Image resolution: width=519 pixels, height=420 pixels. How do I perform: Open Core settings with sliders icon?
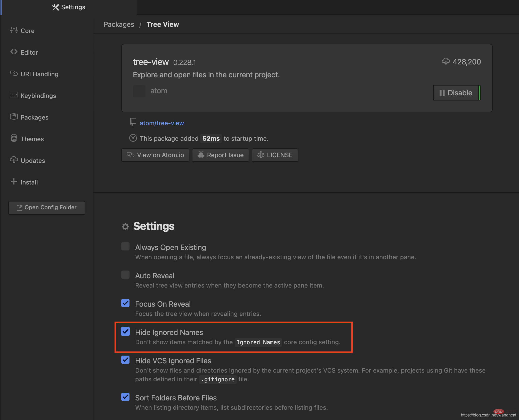(14, 30)
